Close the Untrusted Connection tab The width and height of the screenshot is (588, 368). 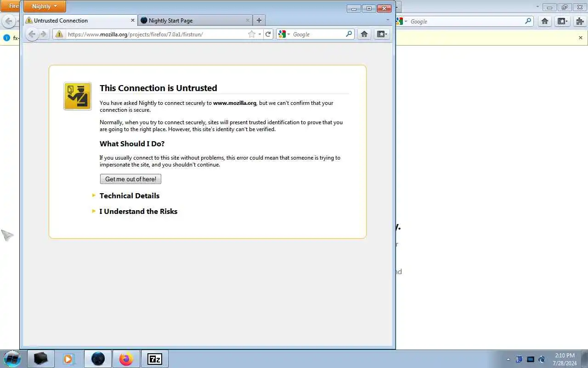[x=133, y=20]
